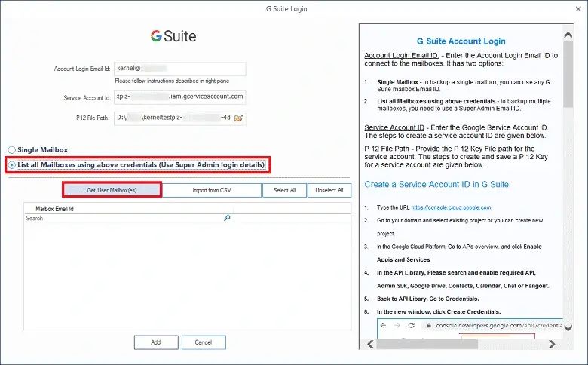Click the Unselect All button
588x365 pixels.
click(329, 190)
